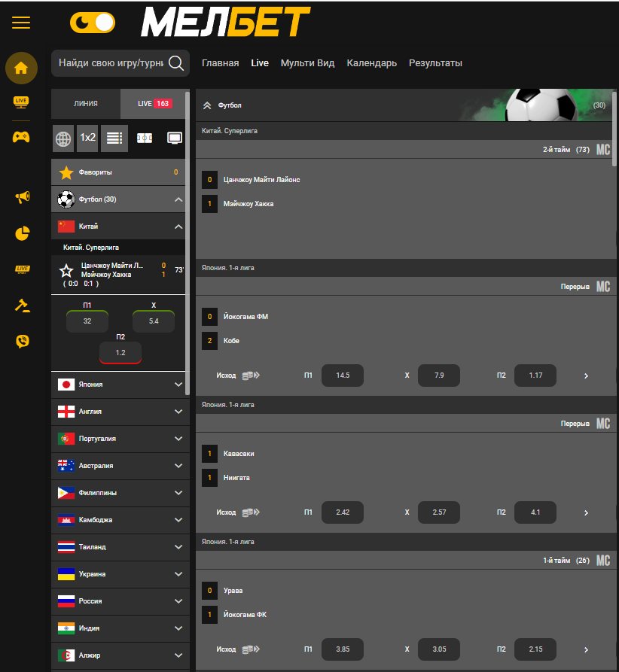Open more markets arrow for Йокогама ФМ–Кобе
Image resolution: width=619 pixels, height=672 pixels.
587,376
